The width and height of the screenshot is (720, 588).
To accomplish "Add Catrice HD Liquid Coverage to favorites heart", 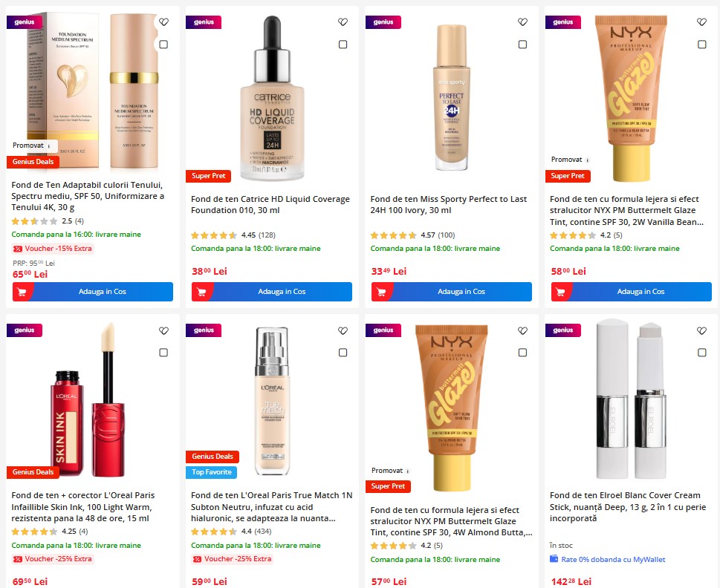I will click(343, 22).
